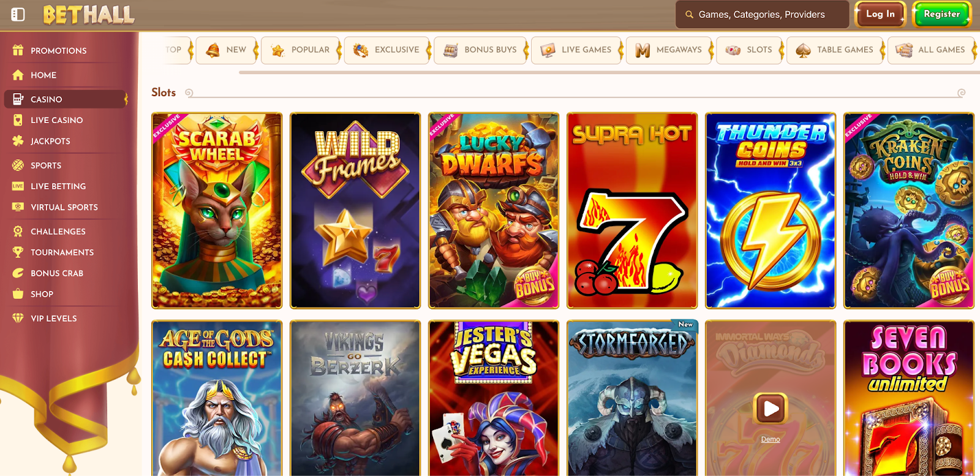Open the Kraken Coins slot
This screenshot has width=980, height=476.
pyautogui.click(x=909, y=210)
